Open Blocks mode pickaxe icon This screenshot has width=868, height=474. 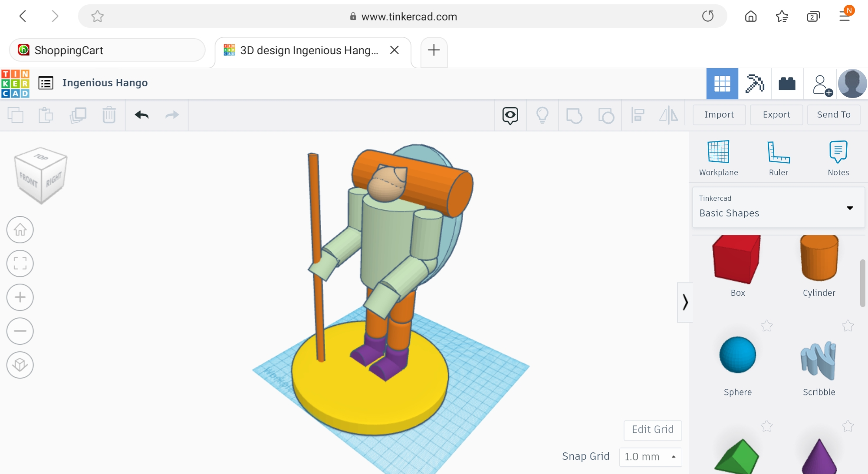click(755, 83)
